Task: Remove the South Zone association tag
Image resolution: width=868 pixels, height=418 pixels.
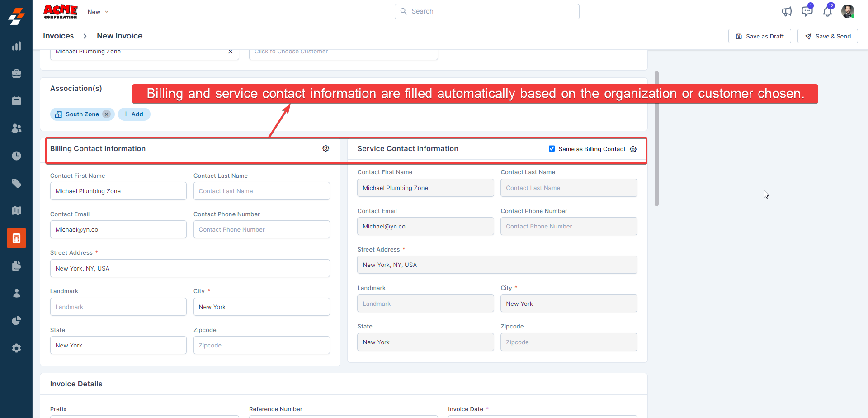Action: tap(107, 114)
